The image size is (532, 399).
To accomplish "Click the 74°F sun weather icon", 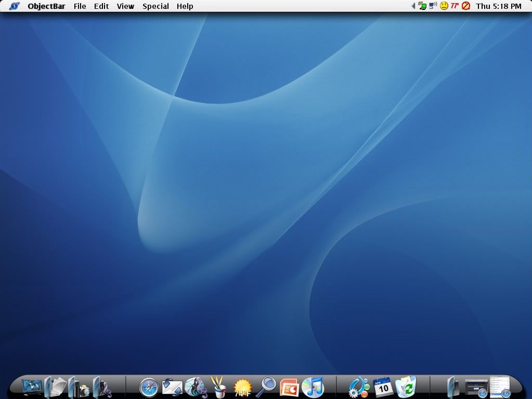I will [x=242, y=388].
